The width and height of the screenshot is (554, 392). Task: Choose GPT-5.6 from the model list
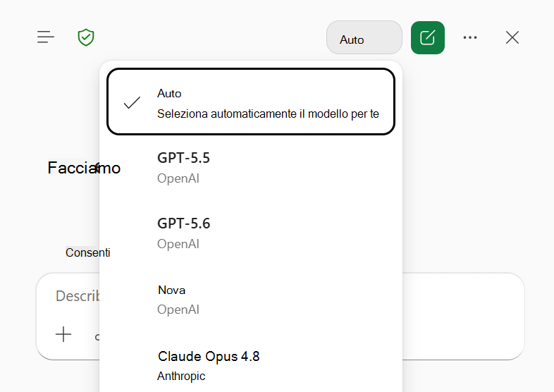(250, 233)
